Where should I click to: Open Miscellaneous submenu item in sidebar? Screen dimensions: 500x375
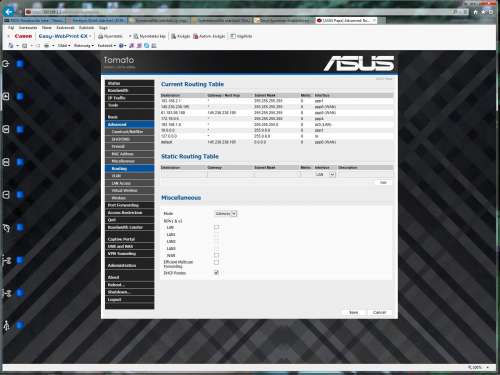coord(130,161)
